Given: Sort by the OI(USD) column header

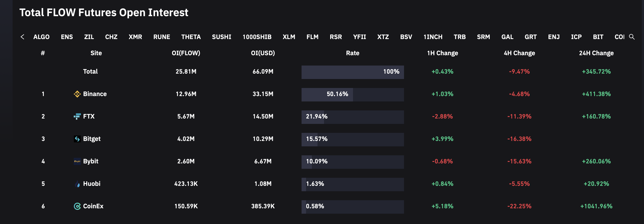Looking at the screenshot, I should 263,53.
